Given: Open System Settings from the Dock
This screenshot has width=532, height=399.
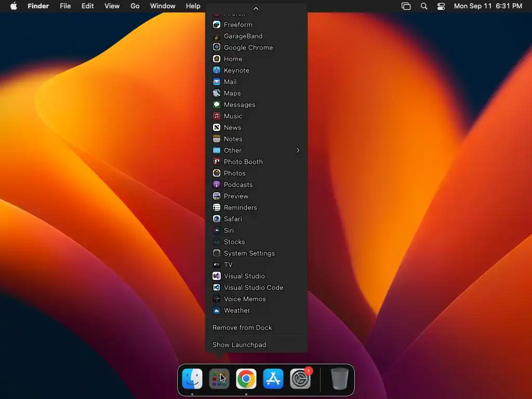Looking at the screenshot, I should pyautogui.click(x=300, y=379).
